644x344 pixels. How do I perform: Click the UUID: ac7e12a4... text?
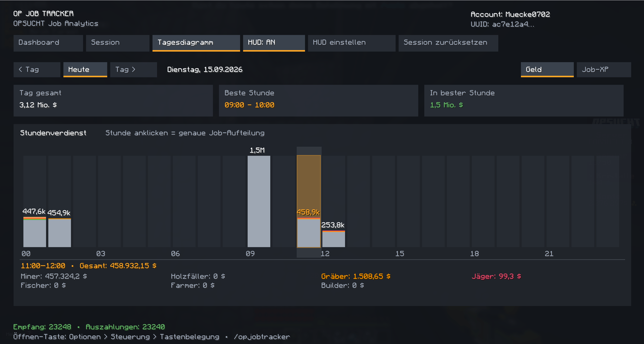click(x=502, y=24)
